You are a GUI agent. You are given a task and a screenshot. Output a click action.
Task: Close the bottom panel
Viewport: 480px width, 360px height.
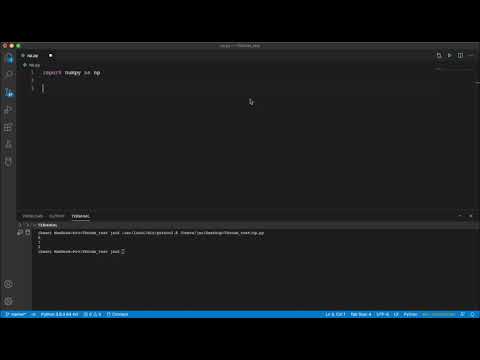click(x=471, y=216)
